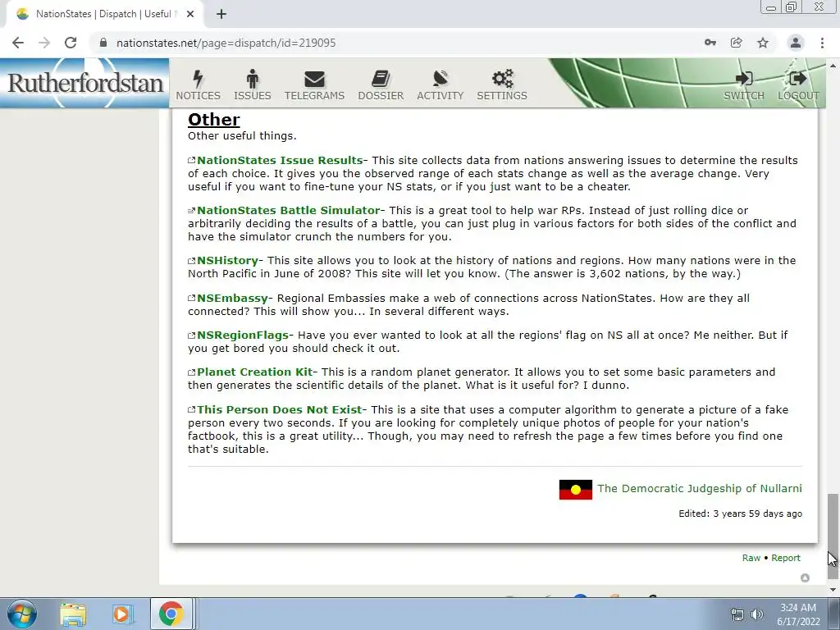Click the padlock site info icon

click(103, 43)
